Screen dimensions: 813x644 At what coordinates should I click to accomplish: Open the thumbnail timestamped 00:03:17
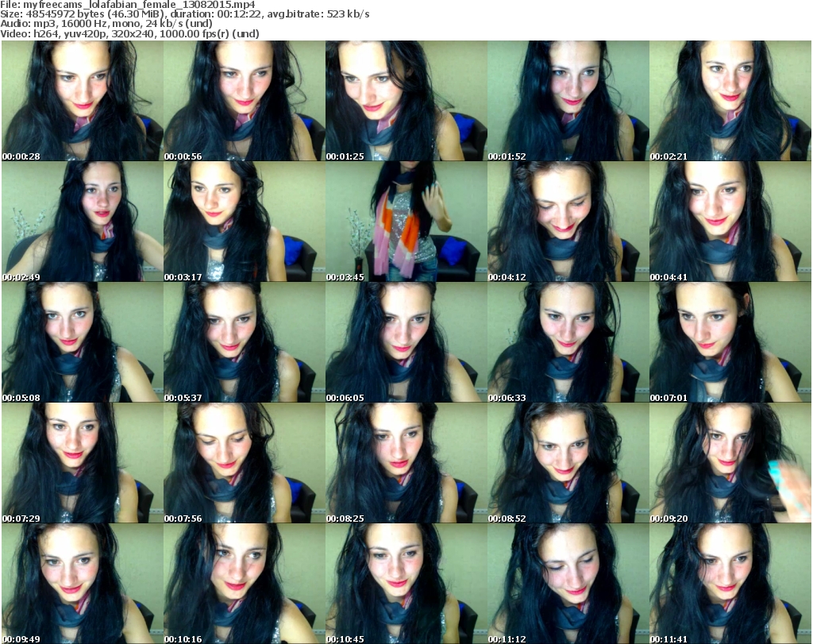pyautogui.click(x=245, y=222)
